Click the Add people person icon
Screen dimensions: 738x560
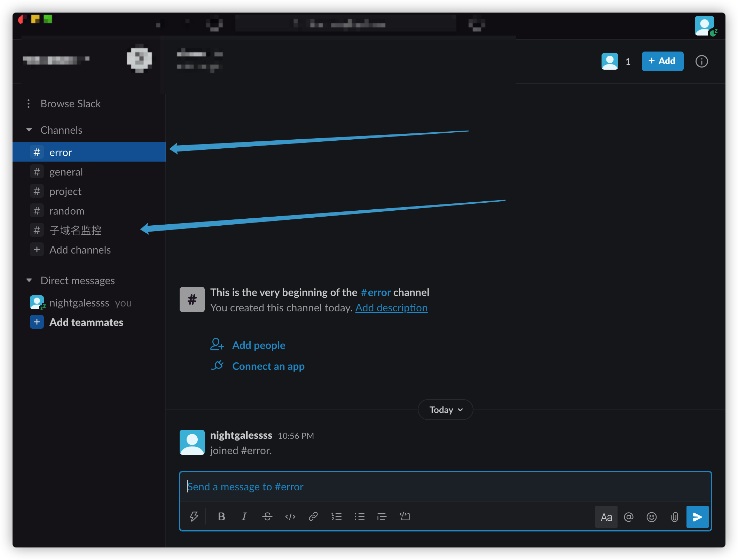[x=217, y=344]
